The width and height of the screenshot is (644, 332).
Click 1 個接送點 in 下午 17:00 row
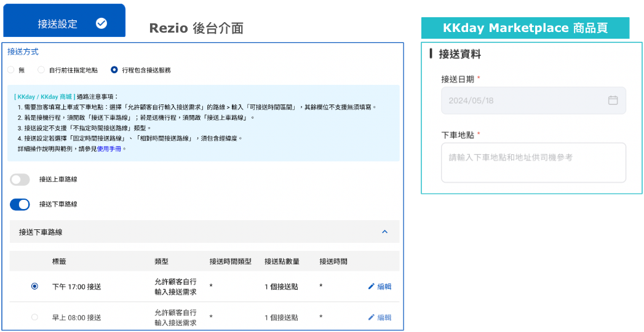[x=281, y=287]
